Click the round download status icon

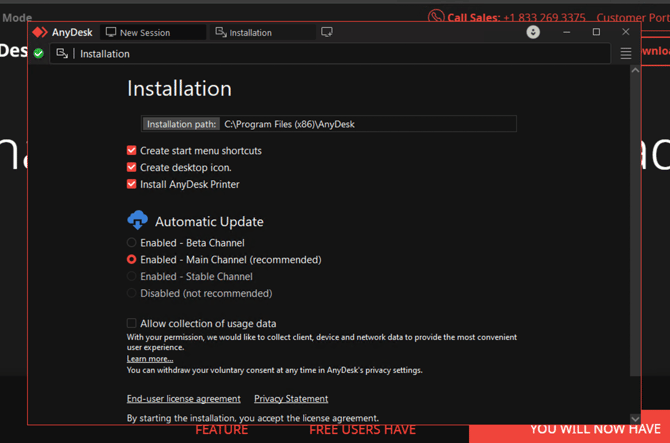coord(533,32)
